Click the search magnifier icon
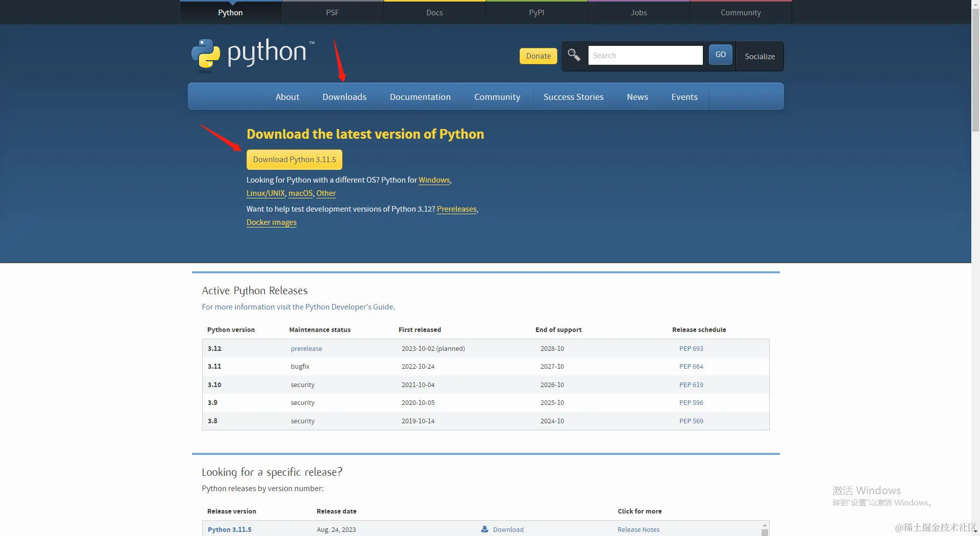 point(573,55)
